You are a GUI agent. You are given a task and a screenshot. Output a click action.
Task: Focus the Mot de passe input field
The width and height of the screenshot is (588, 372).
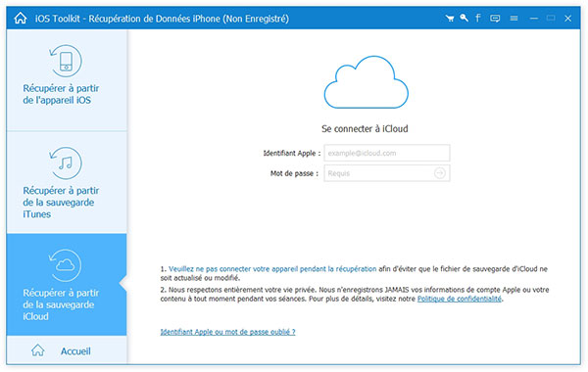(387, 173)
